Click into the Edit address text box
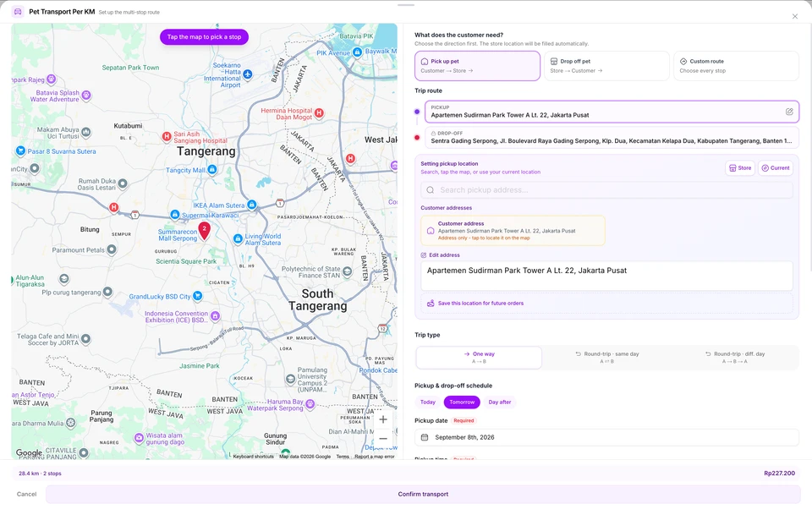Image resolution: width=812 pixels, height=509 pixels. coord(606,276)
